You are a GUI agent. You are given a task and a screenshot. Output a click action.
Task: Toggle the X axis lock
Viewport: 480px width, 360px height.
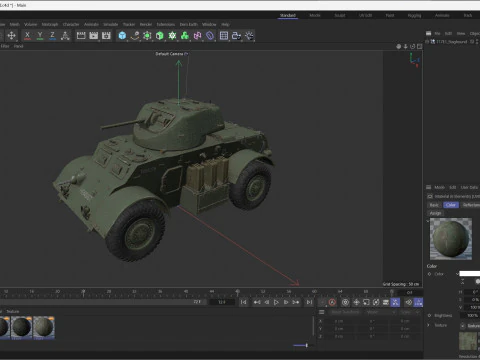(x=27, y=36)
